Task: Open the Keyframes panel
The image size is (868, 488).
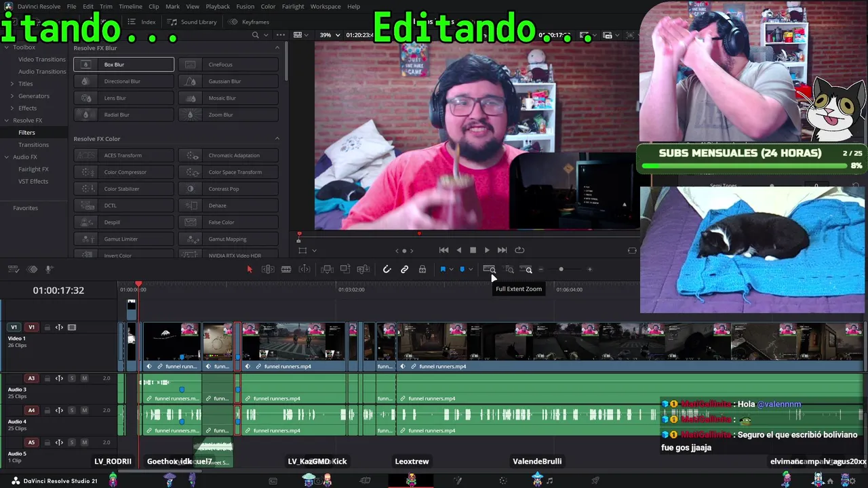Action: click(249, 22)
